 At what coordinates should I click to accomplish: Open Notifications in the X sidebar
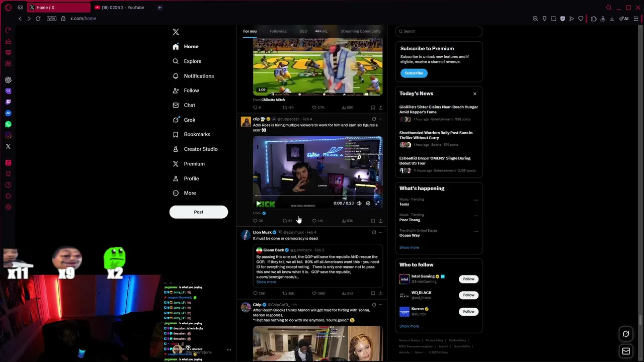(x=193, y=76)
